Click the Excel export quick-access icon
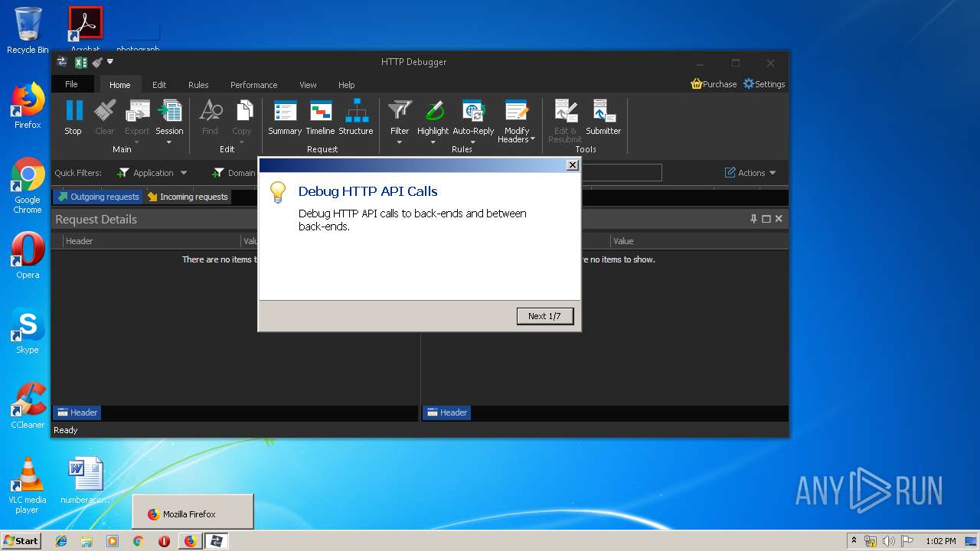 coord(80,62)
